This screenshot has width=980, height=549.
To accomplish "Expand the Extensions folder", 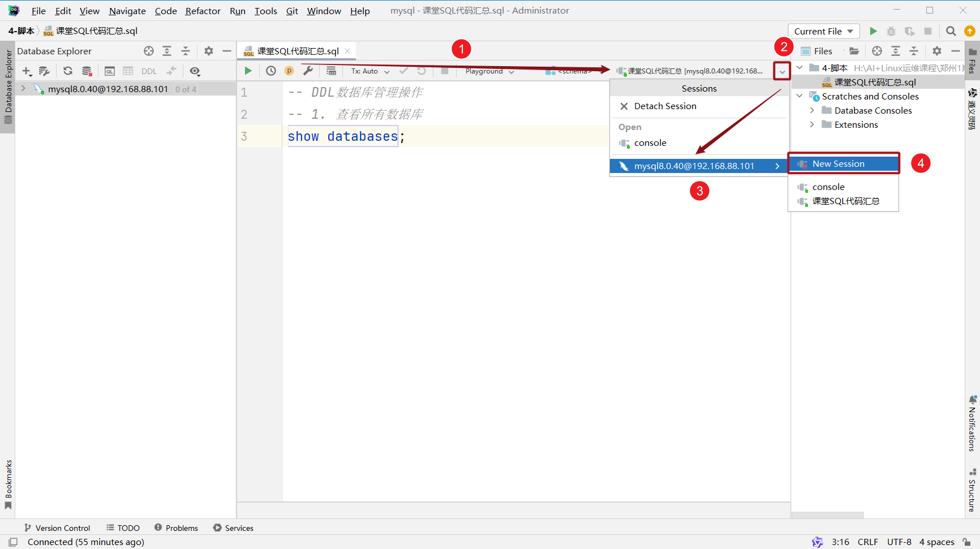I will click(x=812, y=125).
